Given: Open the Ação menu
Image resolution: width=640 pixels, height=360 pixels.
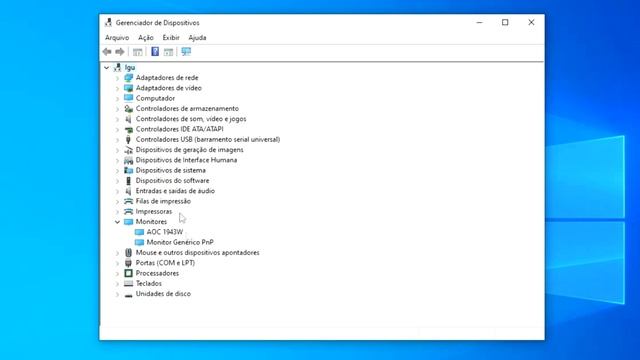Looking at the screenshot, I should pyautogui.click(x=146, y=38).
